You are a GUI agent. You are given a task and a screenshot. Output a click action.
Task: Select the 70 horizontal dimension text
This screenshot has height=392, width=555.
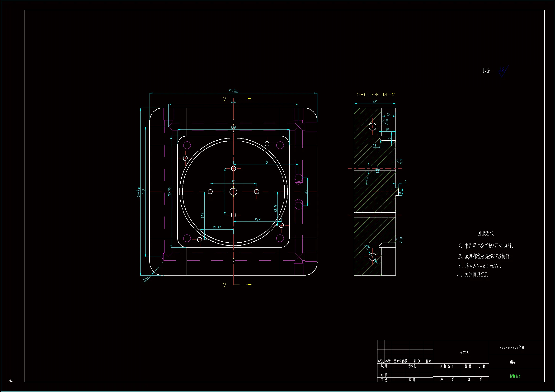click(266, 162)
